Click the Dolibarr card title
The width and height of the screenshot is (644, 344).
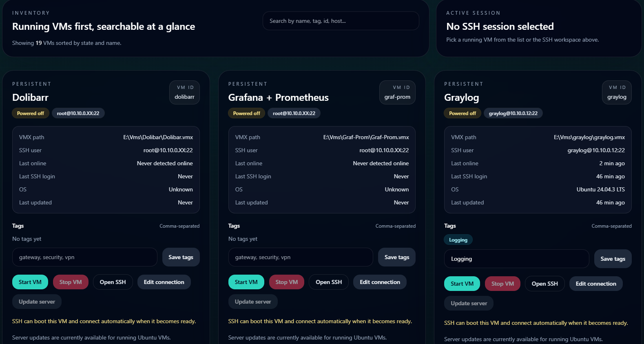click(30, 98)
